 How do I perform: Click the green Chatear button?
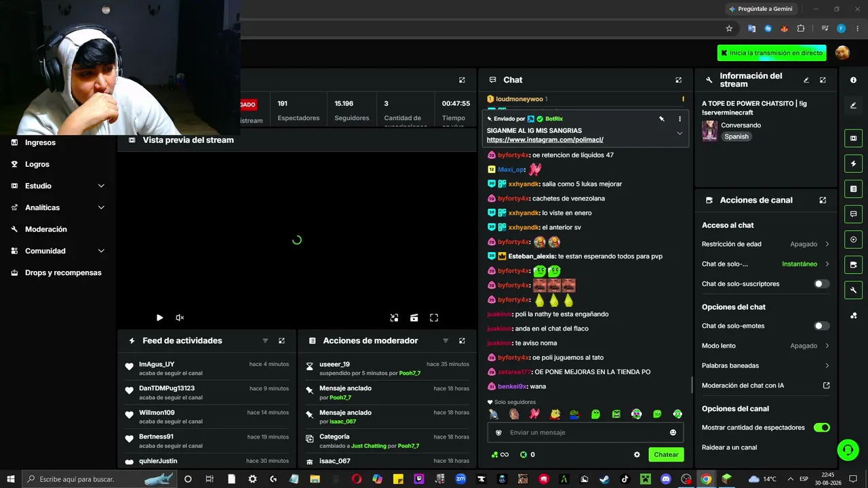tap(666, 455)
